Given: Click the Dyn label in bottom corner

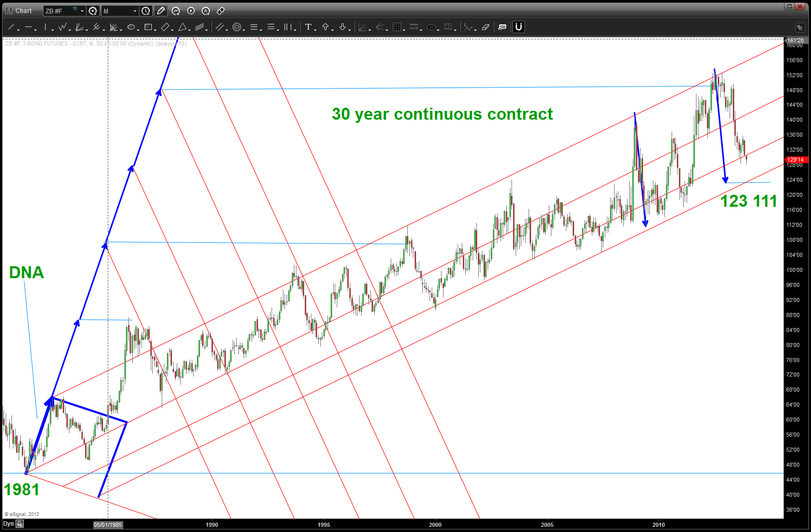Looking at the screenshot, I should point(8,524).
